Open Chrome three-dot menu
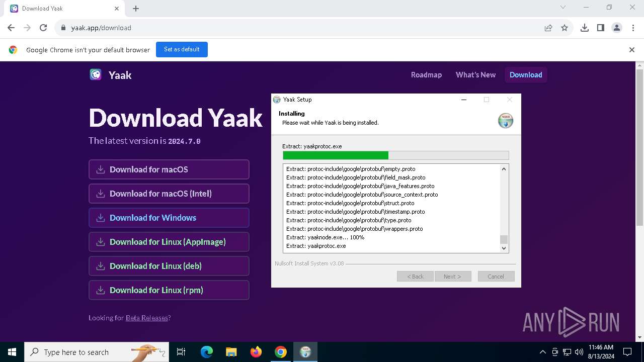Viewport: 644px width, 362px height. (x=632, y=28)
